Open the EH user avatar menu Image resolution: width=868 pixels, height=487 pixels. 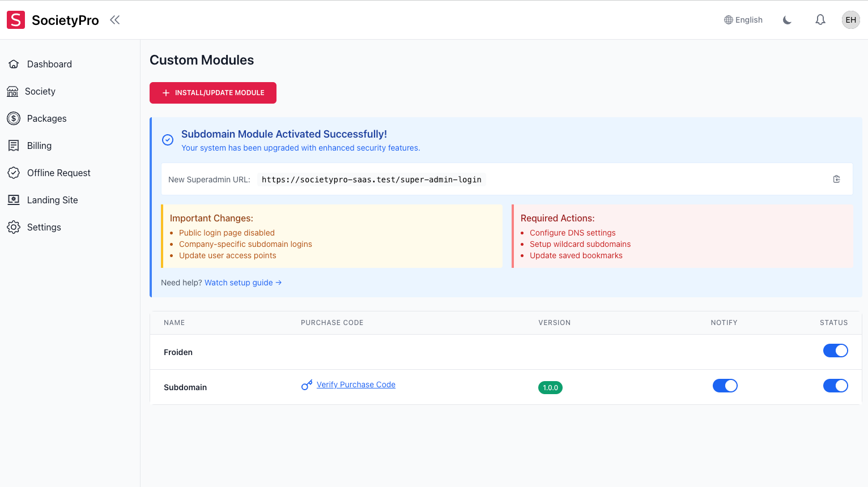coord(850,20)
